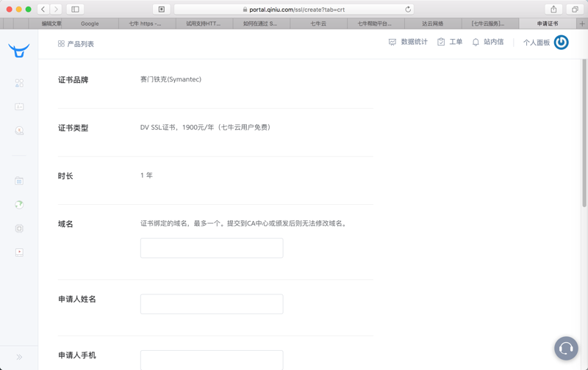Expand sidebar with double chevron
Screen dimensions: 588x370
(19, 357)
